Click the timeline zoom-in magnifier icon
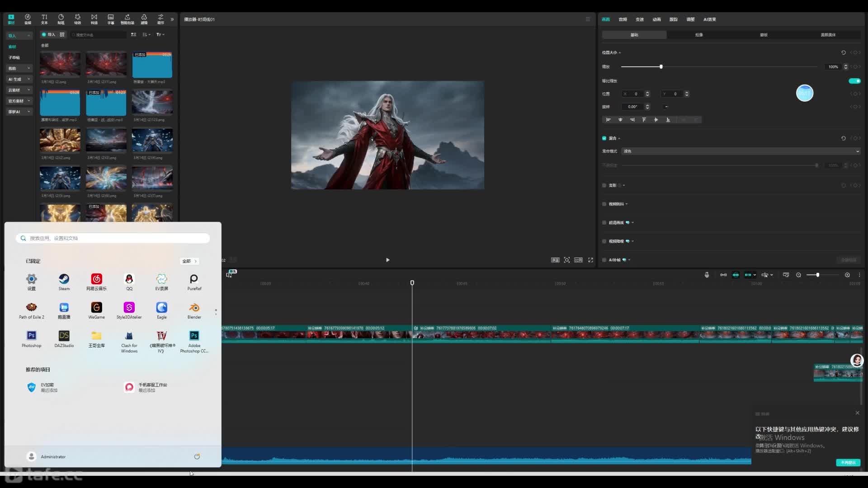Image resolution: width=868 pixels, height=488 pixels. 847,275
